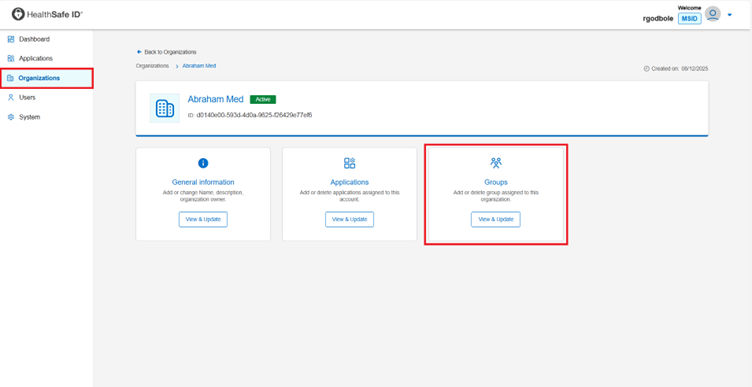Click the MSID badge
This screenshot has height=387, width=752.
[690, 19]
